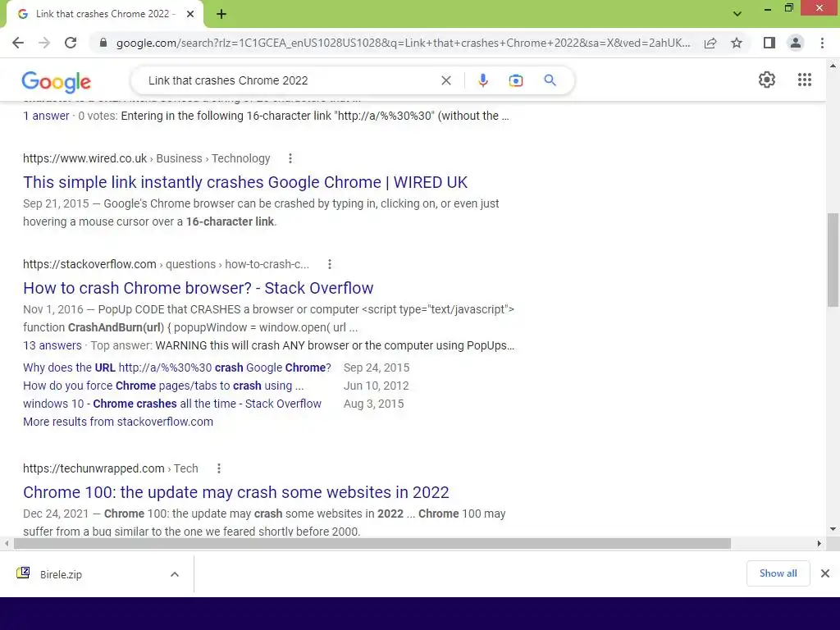This screenshot has height=630, width=840.
Task: Open the Chrome profile avatar
Action: click(796, 43)
